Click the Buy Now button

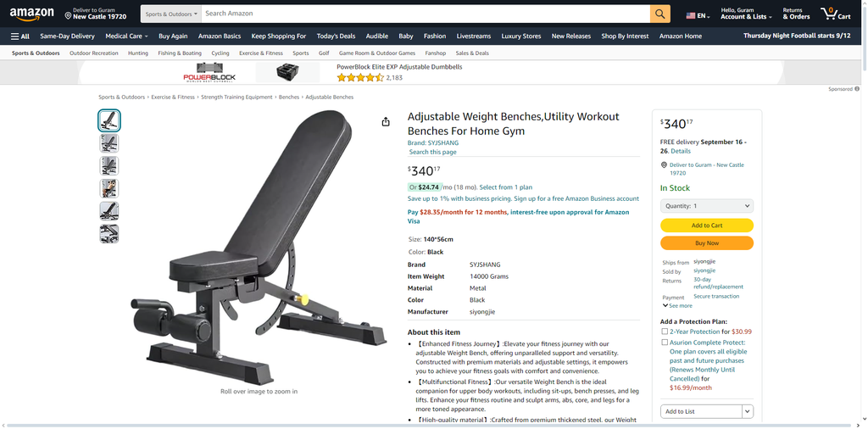(x=706, y=243)
